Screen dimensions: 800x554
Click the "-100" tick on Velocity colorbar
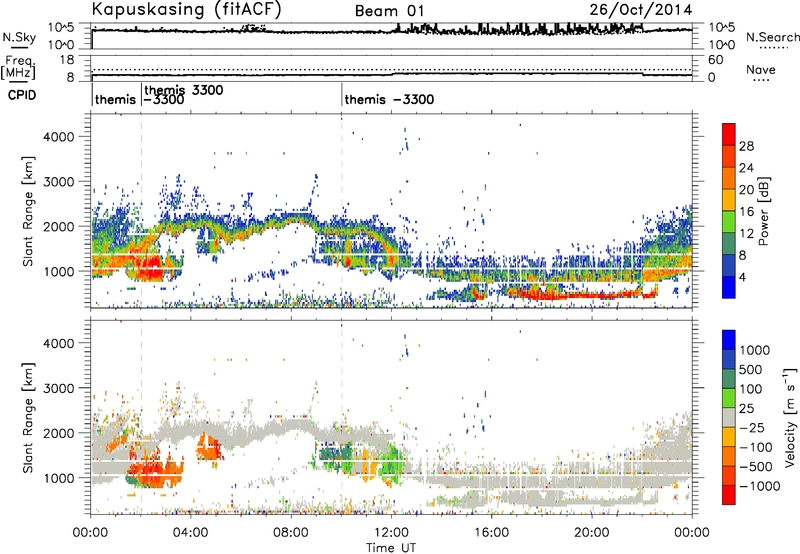pos(756,447)
